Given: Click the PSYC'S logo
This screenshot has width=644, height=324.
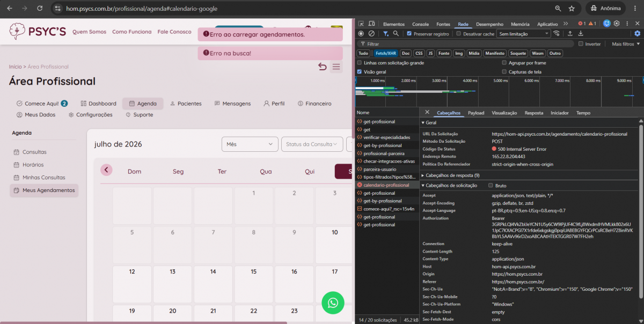Looking at the screenshot, I should [x=38, y=32].
